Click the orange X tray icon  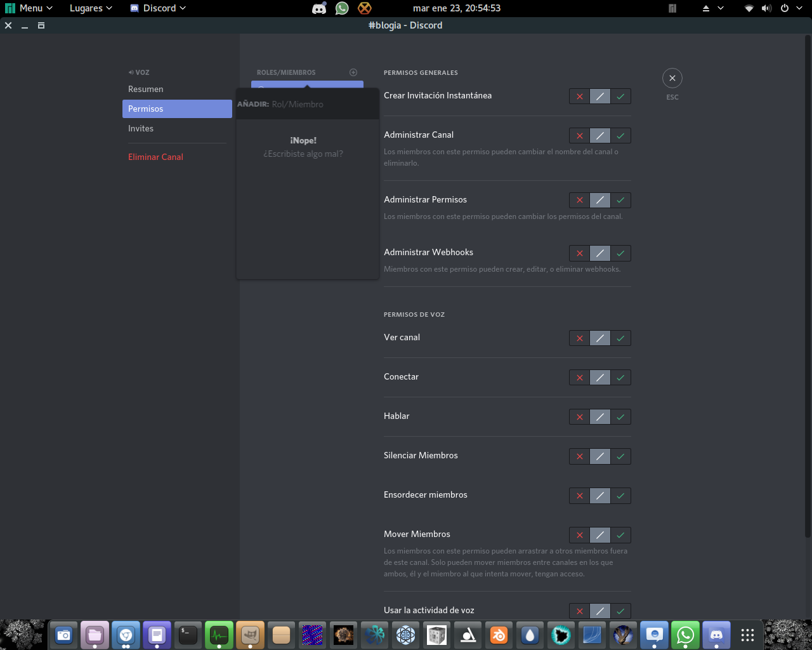[364, 8]
